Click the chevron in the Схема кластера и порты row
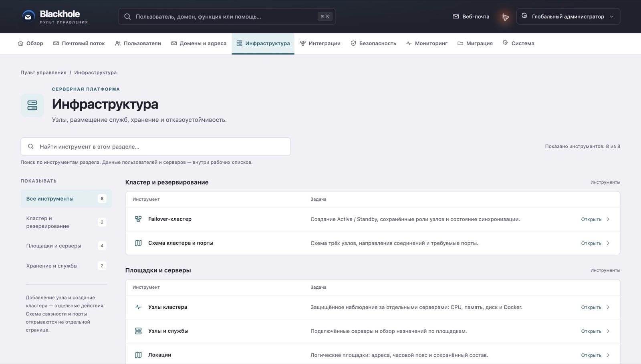Screen dimensions: 641x364 [608, 243]
